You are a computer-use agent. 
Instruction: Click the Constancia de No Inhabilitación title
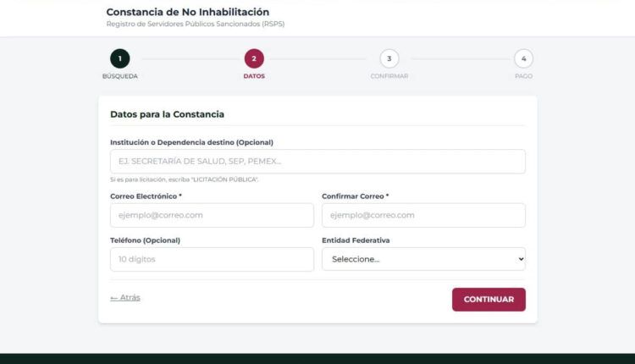(187, 12)
